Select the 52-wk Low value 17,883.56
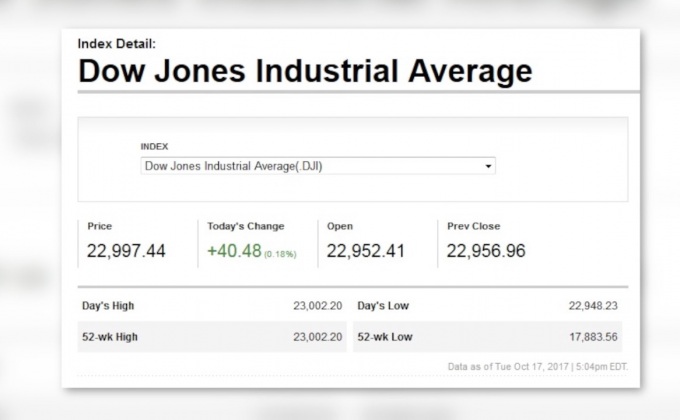680x420 pixels. click(594, 337)
